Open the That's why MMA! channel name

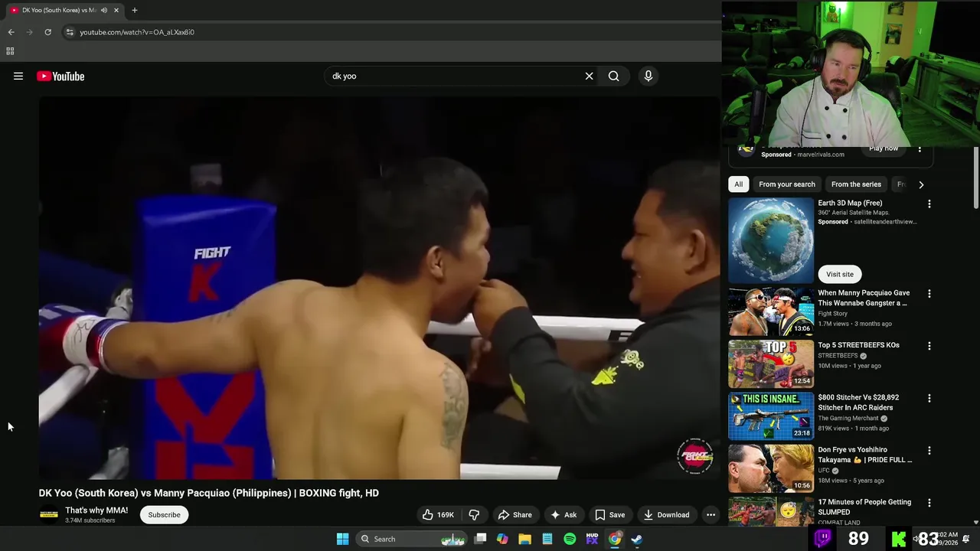coord(96,510)
